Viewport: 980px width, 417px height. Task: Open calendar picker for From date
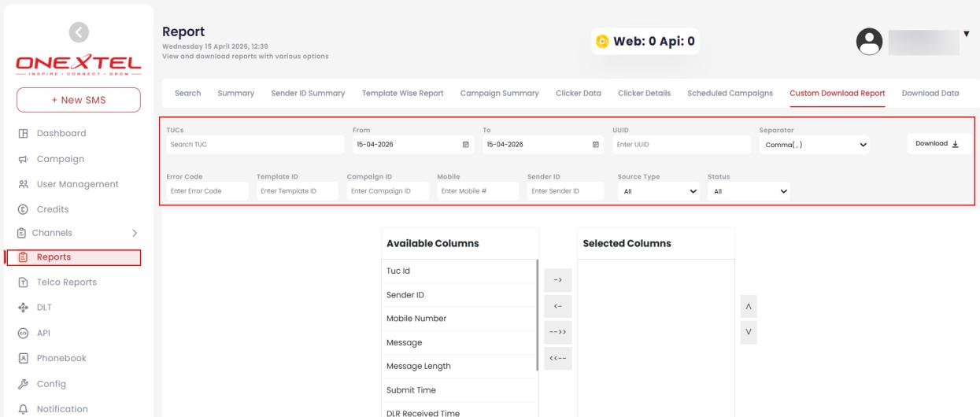(x=466, y=145)
